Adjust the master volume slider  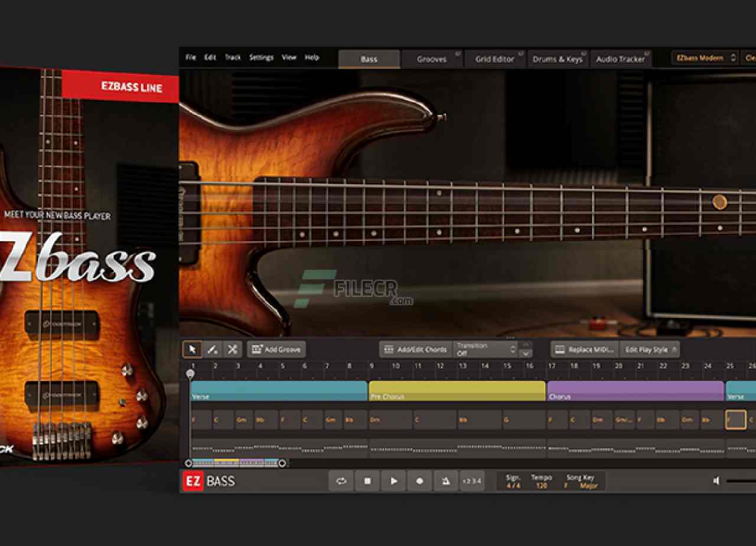741,481
